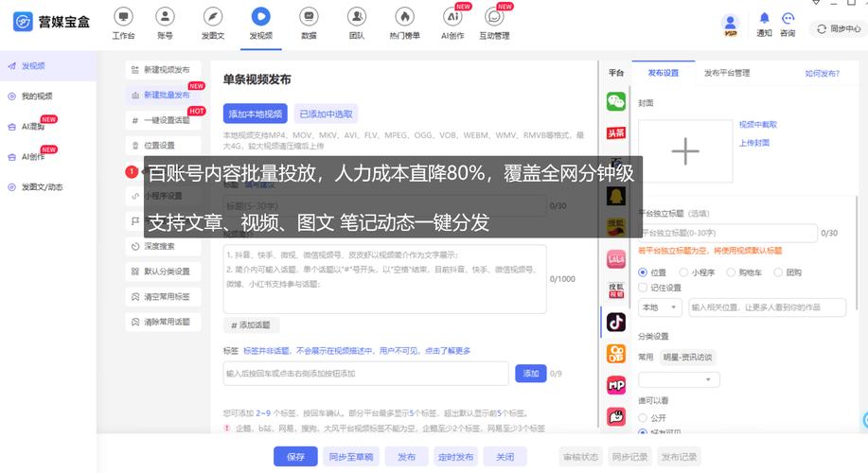Open the 咨询 consultation icon
The width and height of the screenshot is (868, 473).
coord(788,23)
